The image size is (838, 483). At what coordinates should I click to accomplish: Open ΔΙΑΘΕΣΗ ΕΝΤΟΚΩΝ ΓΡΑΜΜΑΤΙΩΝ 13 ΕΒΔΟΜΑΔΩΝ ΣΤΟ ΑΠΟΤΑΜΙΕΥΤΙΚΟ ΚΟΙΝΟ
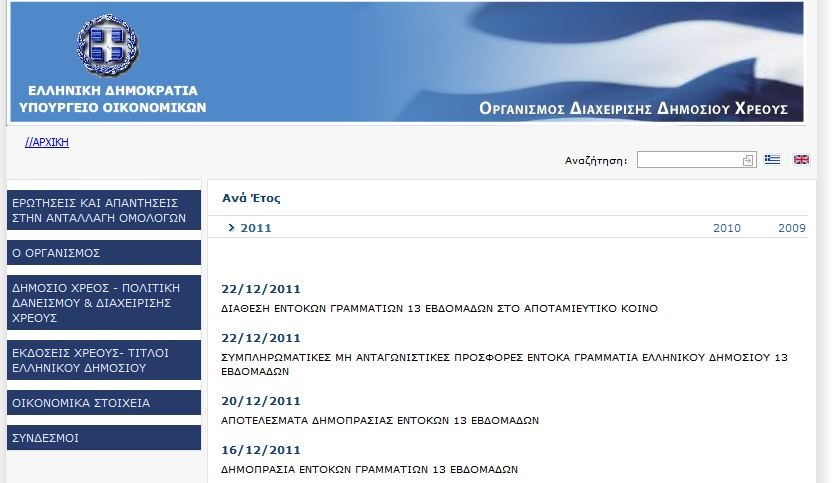pyautogui.click(x=439, y=308)
